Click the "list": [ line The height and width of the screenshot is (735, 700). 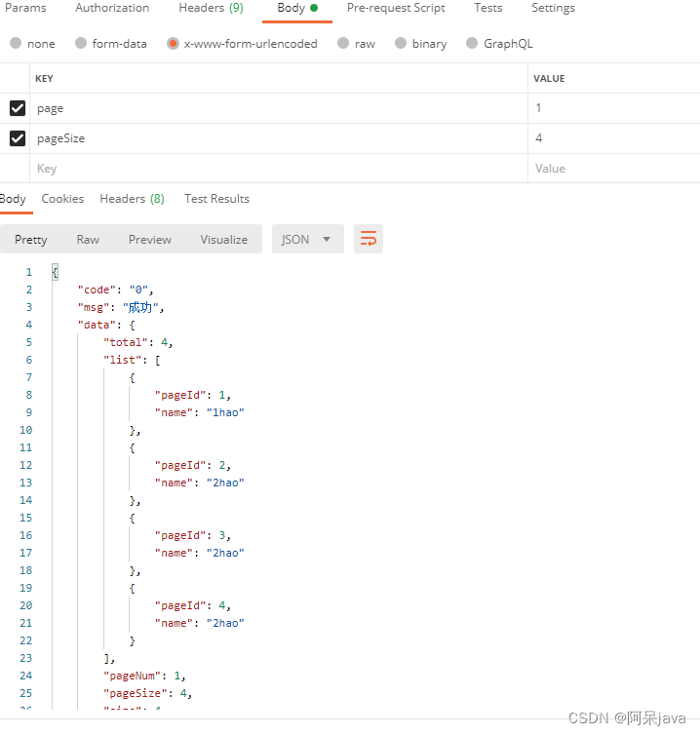click(132, 360)
